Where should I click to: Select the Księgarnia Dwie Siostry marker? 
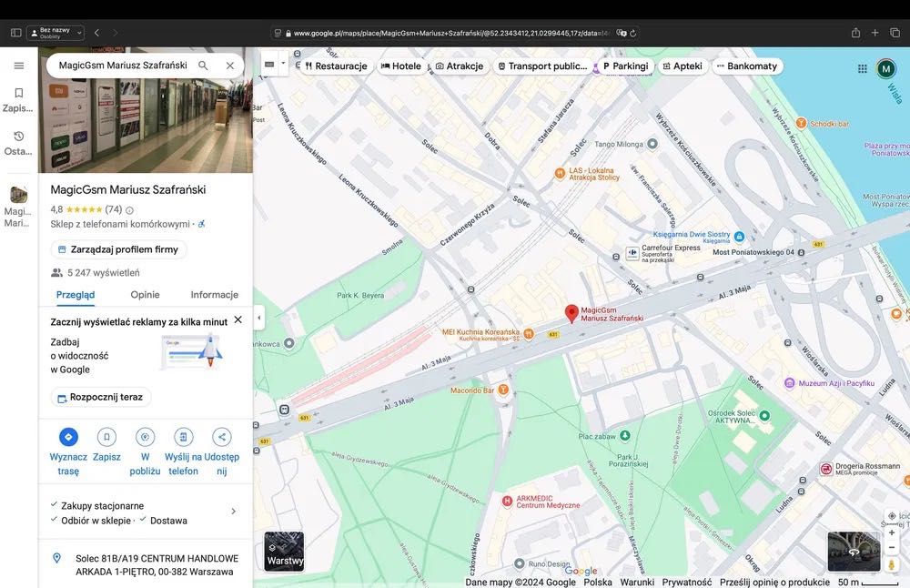(739, 237)
